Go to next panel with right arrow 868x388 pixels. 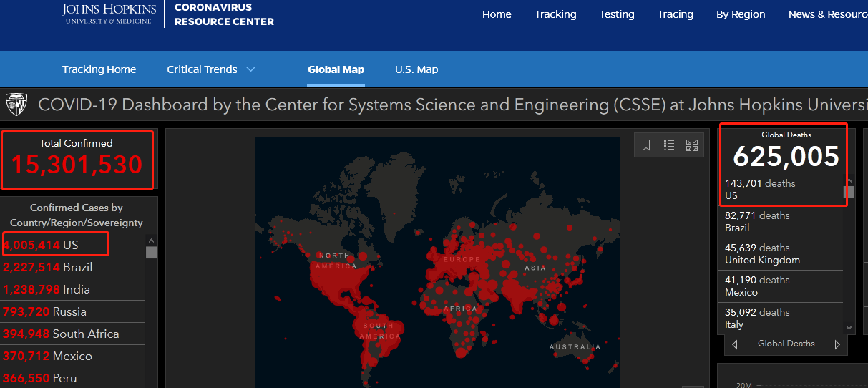(838, 344)
